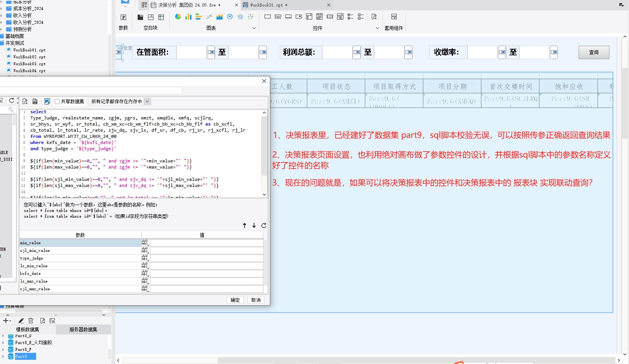Viewport: 629px width, 364px height.
Task: Delete the selected dataset (trash icon)
Action: (x=31, y=321)
